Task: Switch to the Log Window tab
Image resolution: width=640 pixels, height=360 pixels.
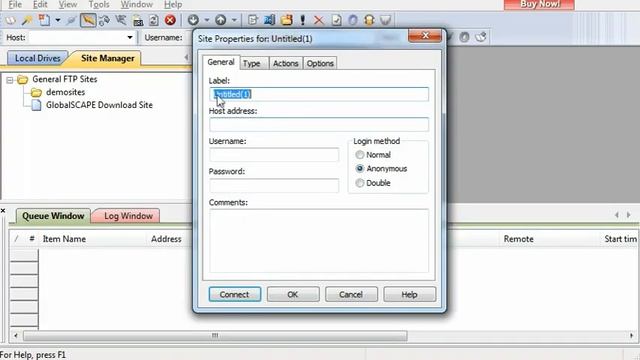Action: pyautogui.click(x=128, y=216)
